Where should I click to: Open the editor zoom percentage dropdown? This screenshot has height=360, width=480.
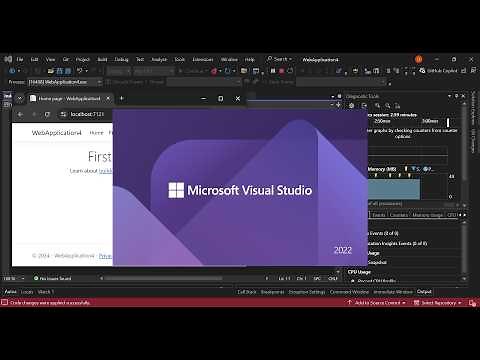(x=14, y=278)
